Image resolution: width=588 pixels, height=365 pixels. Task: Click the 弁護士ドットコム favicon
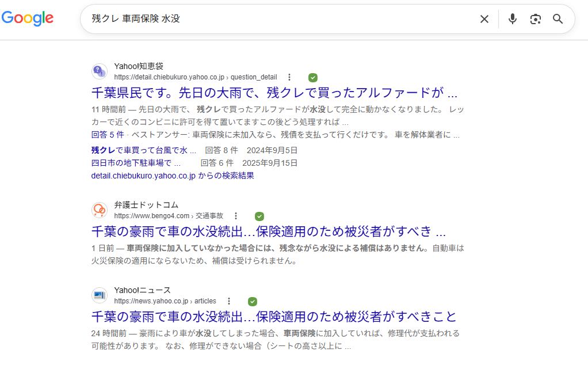coord(100,210)
